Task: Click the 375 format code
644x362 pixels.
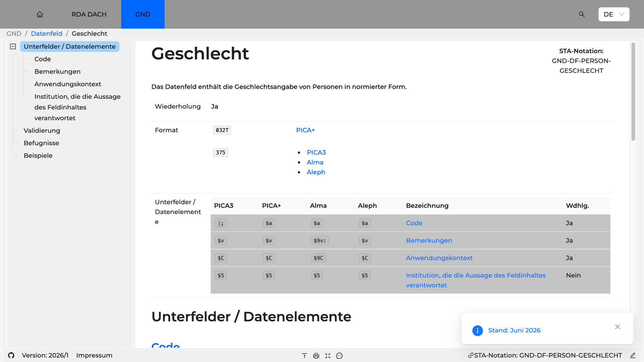Action: tap(220, 152)
